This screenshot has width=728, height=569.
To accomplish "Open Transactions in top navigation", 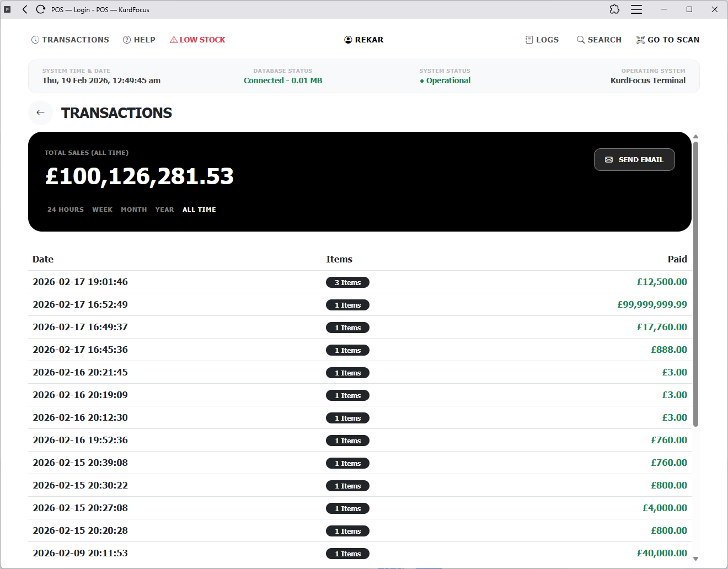I will click(x=70, y=40).
